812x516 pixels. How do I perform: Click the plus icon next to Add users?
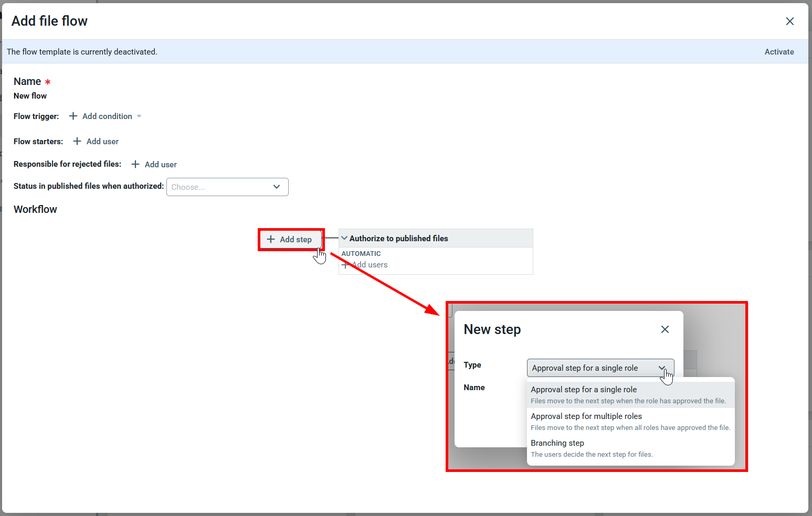pos(345,265)
